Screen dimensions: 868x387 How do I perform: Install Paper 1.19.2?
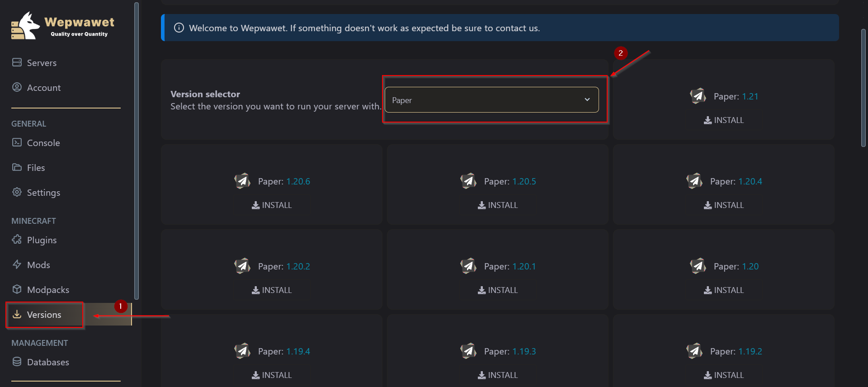(x=724, y=375)
